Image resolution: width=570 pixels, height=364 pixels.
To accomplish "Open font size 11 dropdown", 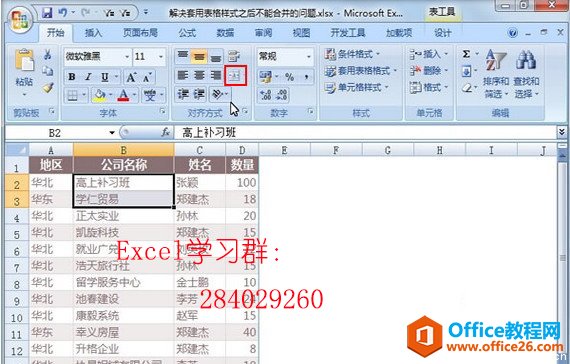I will (x=161, y=57).
